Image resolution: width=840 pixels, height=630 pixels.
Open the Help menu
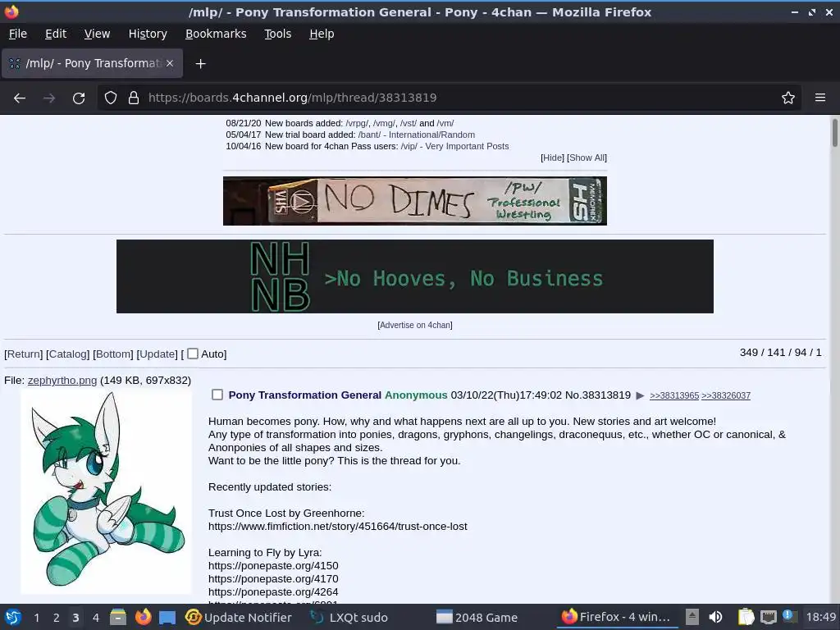click(x=322, y=34)
